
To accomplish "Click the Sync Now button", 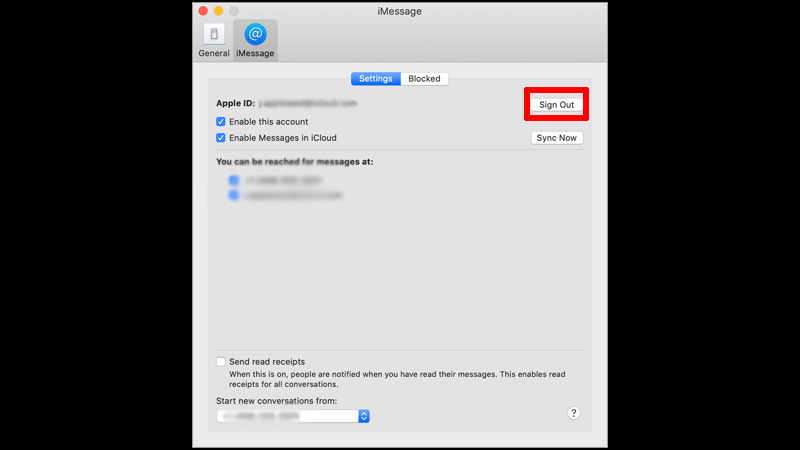I will point(557,138).
